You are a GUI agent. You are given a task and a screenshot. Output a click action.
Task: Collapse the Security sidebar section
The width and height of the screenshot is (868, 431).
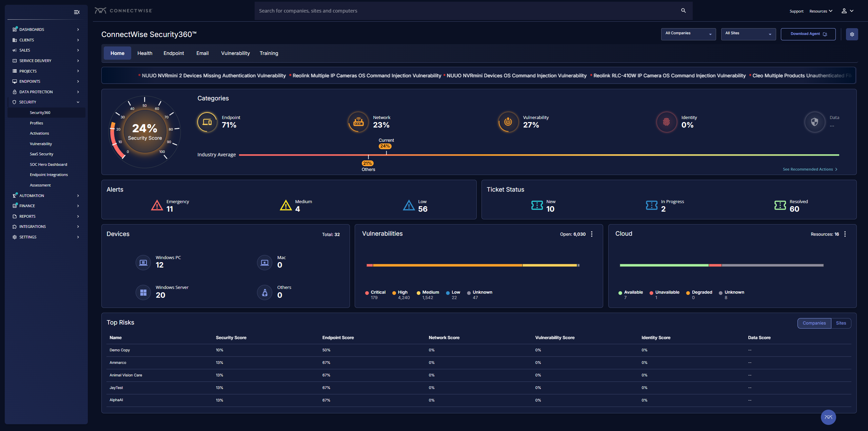point(78,102)
